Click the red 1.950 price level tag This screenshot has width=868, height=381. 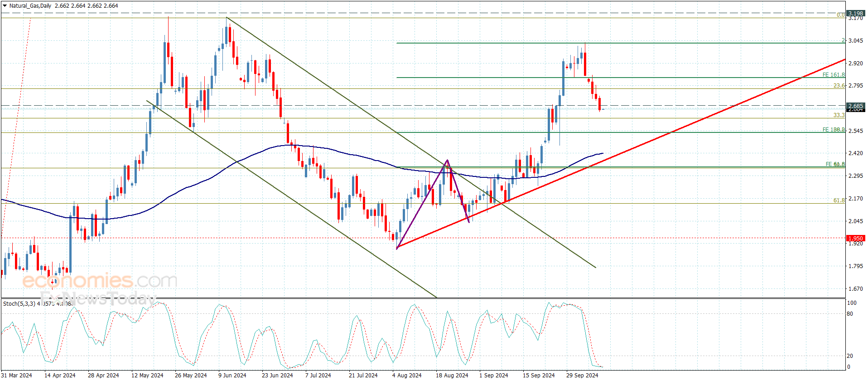(856, 238)
